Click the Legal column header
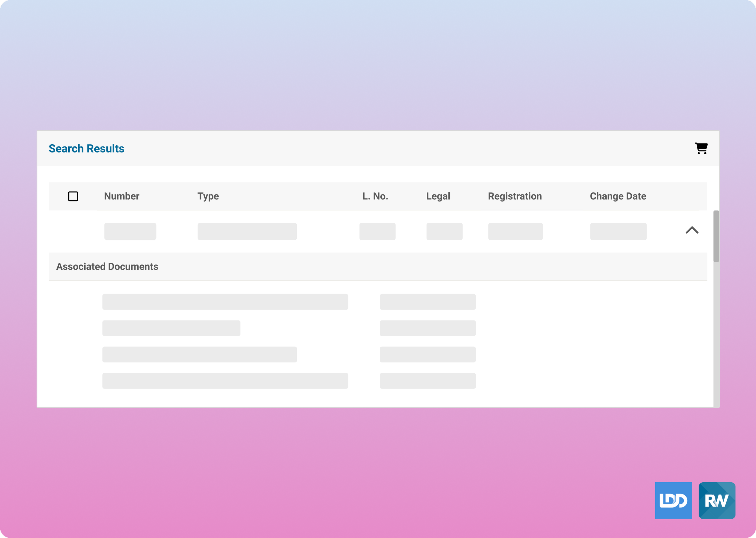 click(438, 196)
